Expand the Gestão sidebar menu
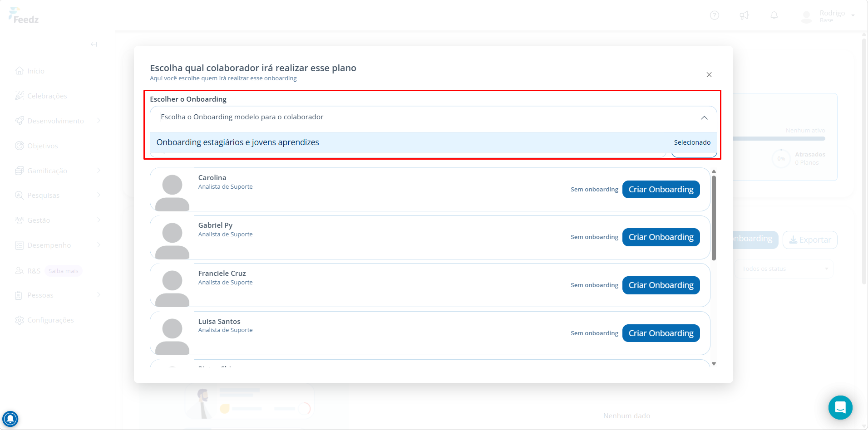The image size is (868, 430). 57,220
